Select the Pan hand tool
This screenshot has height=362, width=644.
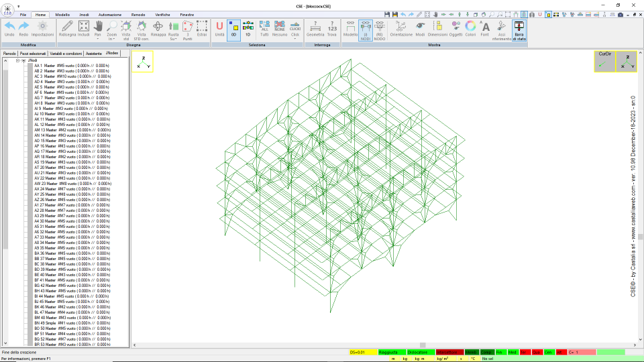pyautogui.click(x=98, y=29)
